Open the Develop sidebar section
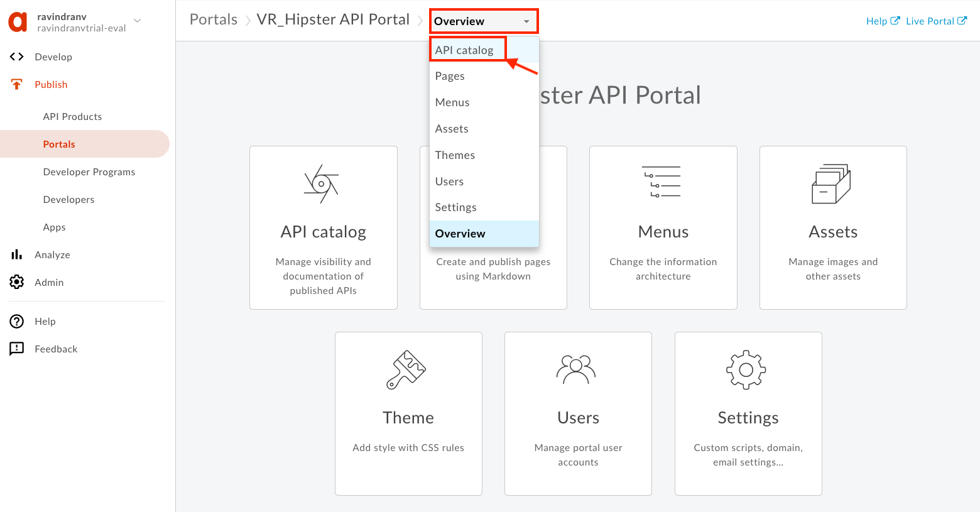The width and height of the screenshot is (980, 512). coord(53,57)
